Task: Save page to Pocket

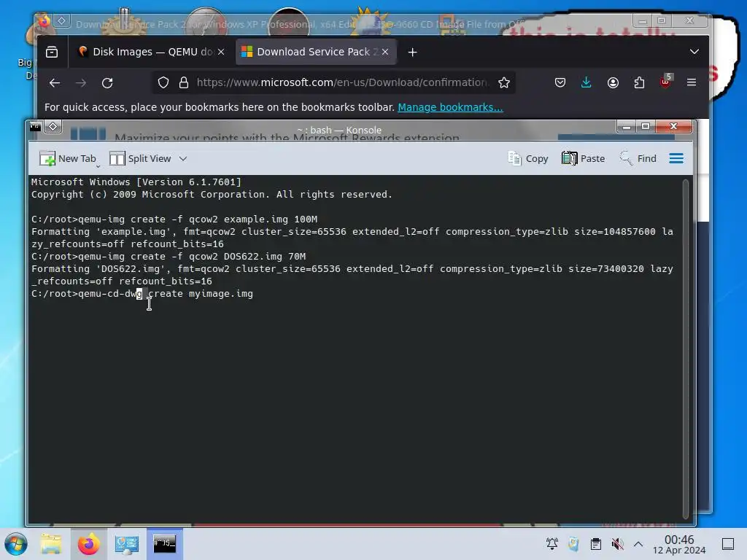Action: click(560, 83)
